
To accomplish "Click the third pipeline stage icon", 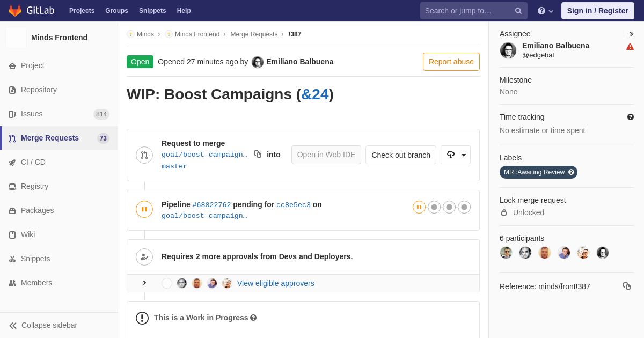I will click(449, 207).
